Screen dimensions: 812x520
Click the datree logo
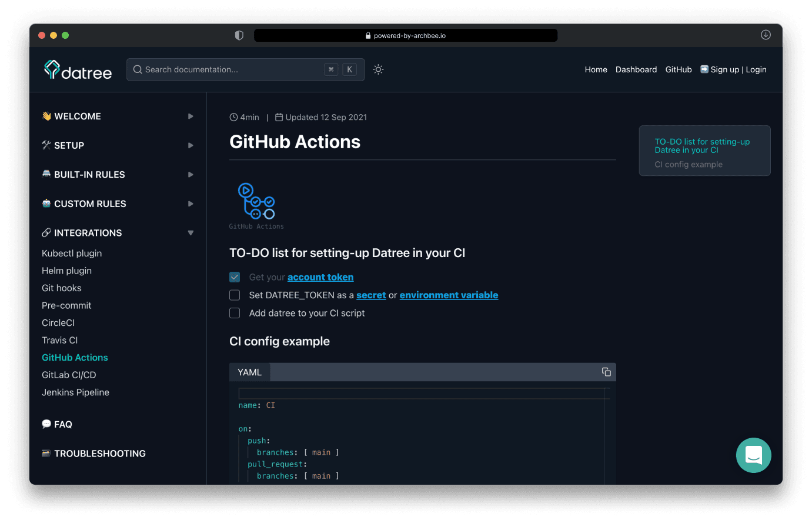pyautogui.click(x=78, y=70)
